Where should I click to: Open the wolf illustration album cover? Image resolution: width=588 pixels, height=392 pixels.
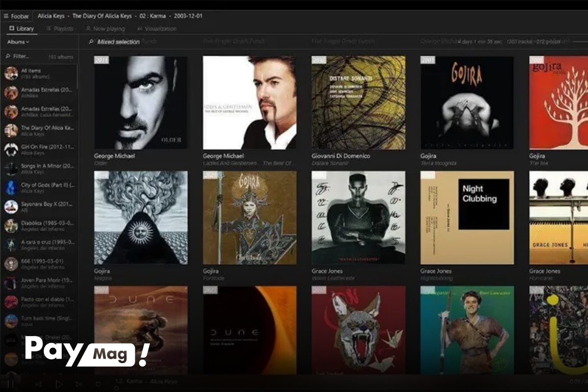pyautogui.click(x=358, y=330)
